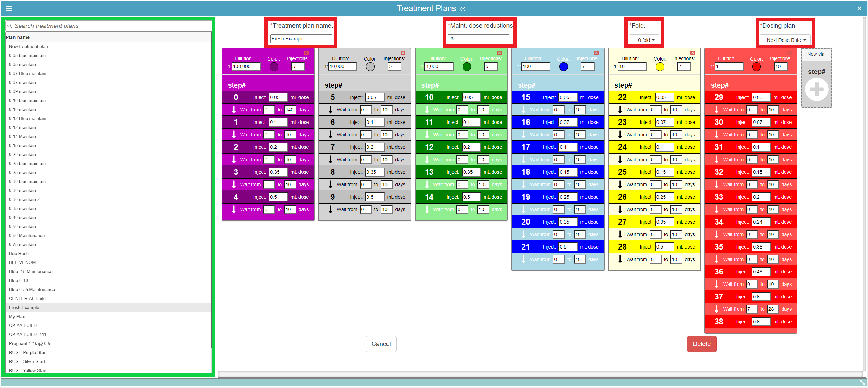The image size is (868, 388).
Task: Add a new vial with plus icon
Action: coord(816,90)
